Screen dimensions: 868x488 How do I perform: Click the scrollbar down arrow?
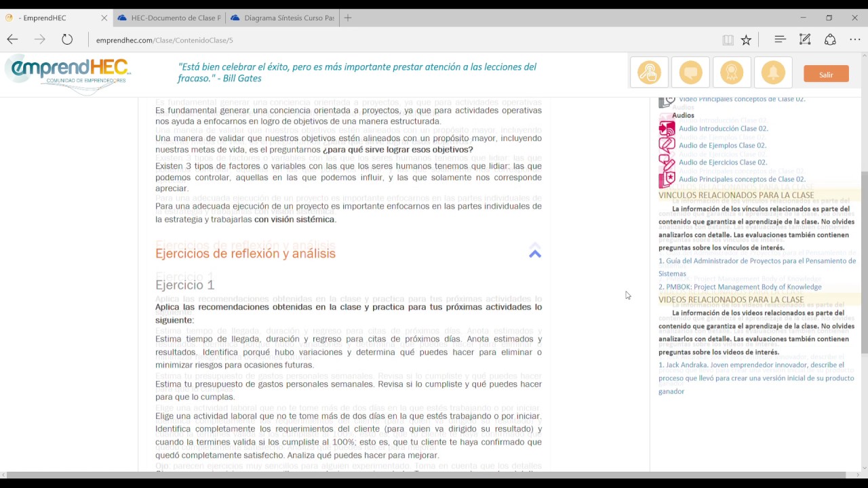(x=864, y=468)
